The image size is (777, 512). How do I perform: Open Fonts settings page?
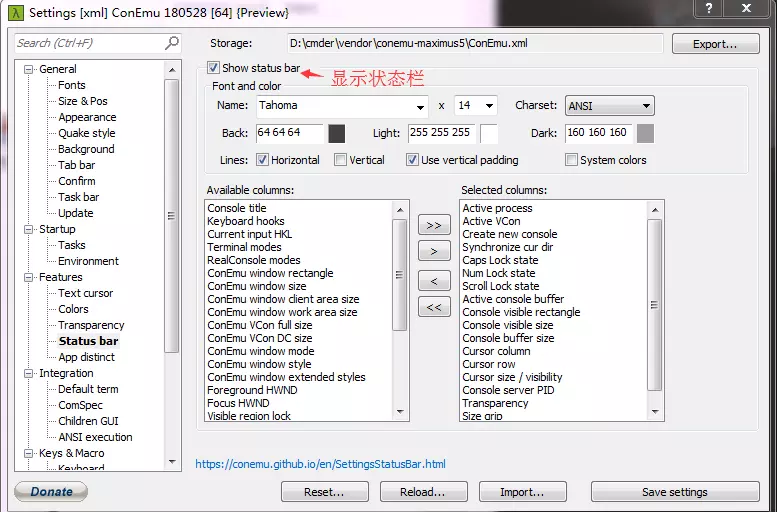(71, 85)
